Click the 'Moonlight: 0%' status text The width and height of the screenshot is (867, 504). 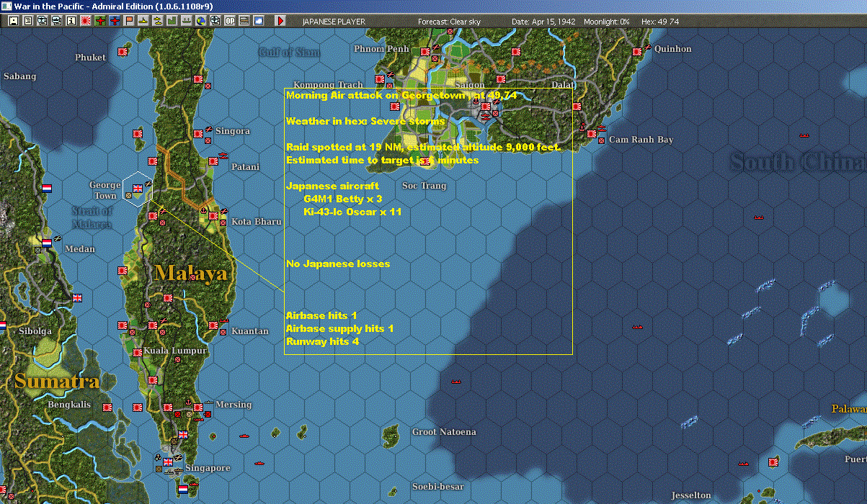608,22
